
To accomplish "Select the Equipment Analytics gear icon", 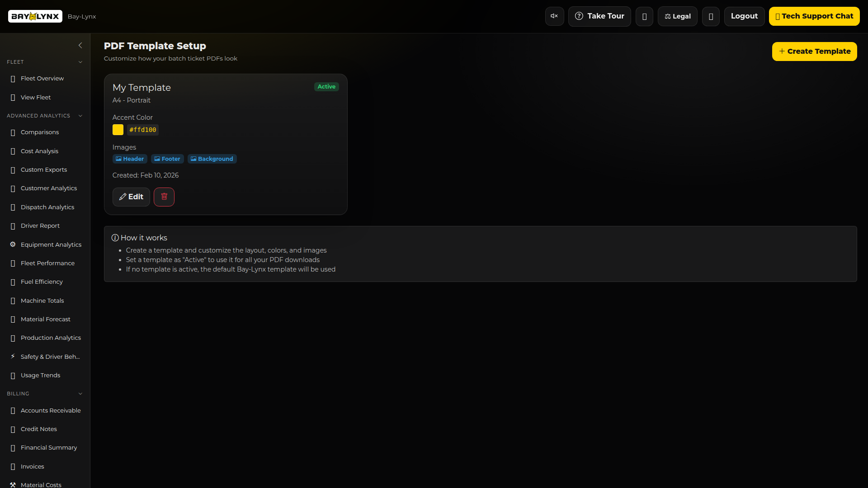I will [13, 244].
